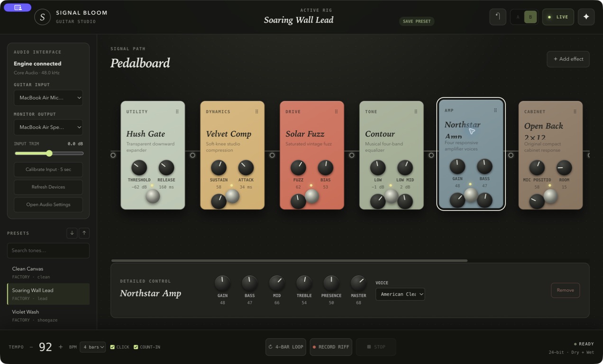Screen dimensions: 603x364
Task: Toggle the Open Back cabinet footswitch
Action: click(x=550, y=196)
